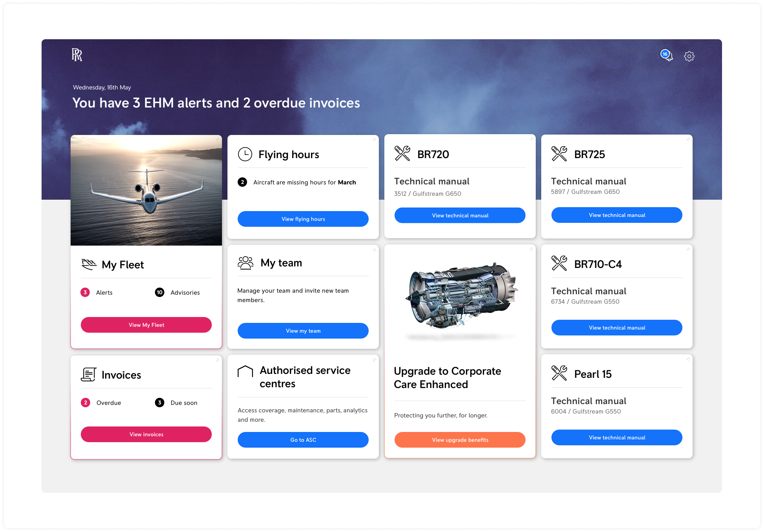The width and height of the screenshot is (764, 532).
Task: Click the My team people icon
Action: tap(246, 263)
